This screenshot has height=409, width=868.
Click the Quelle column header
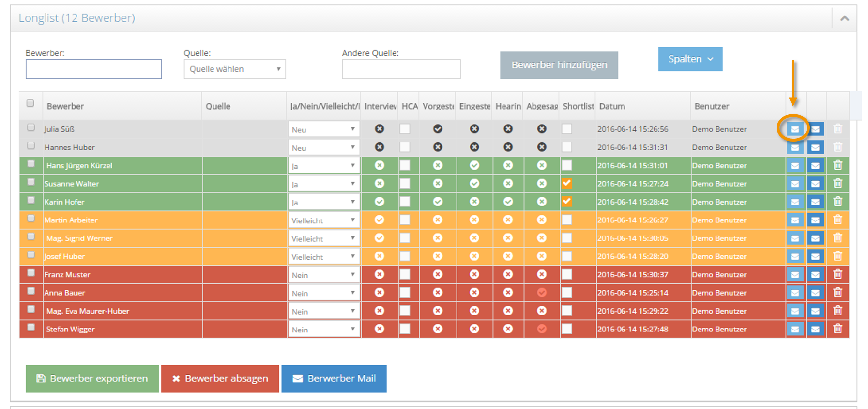(218, 106)
